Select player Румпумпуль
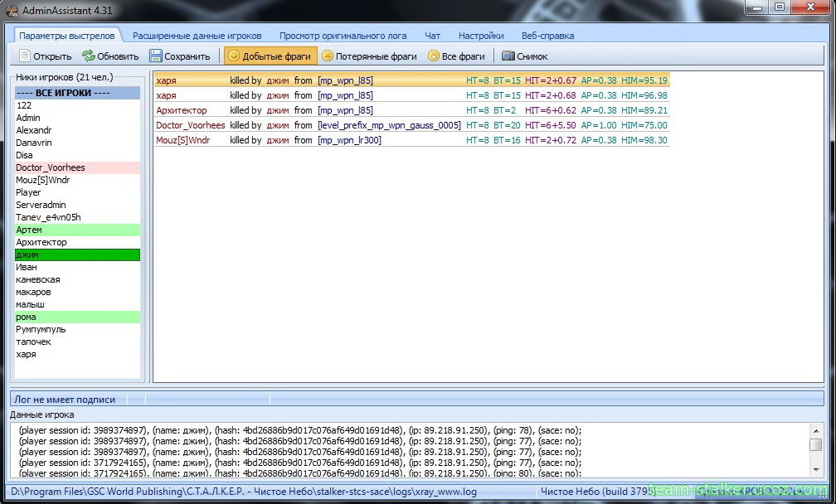Viewport: 836px width, 504px height. click(x=77, y=329)
